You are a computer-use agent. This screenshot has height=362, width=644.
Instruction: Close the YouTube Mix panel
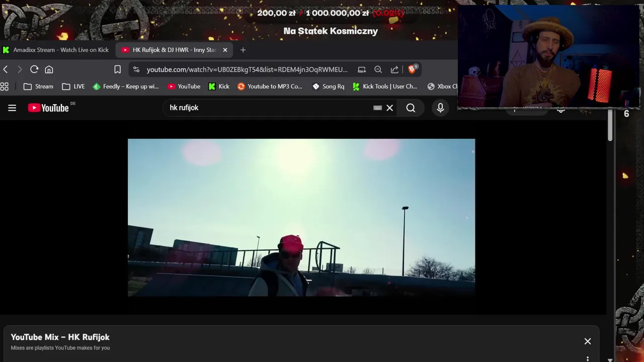[588, 341]
